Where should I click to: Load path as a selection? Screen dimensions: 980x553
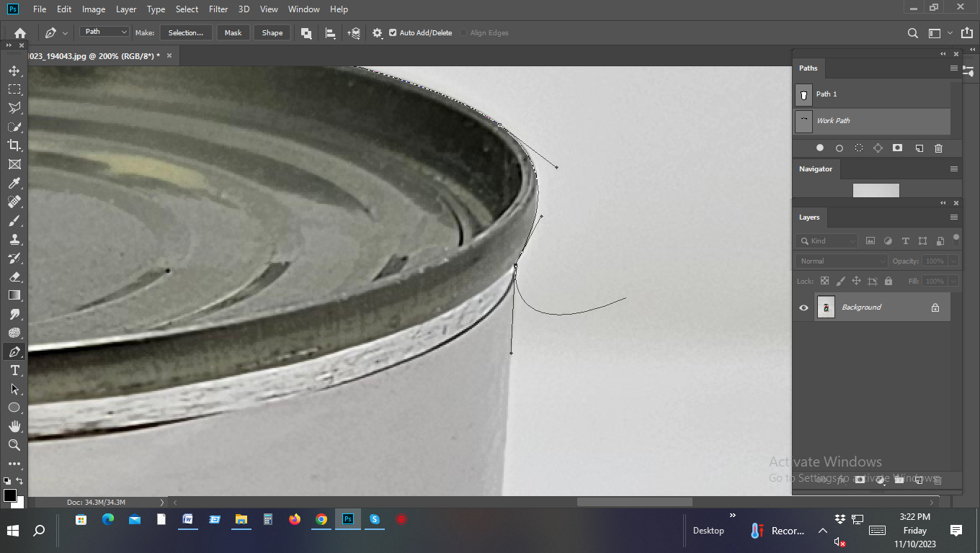[x=859, y=148]
